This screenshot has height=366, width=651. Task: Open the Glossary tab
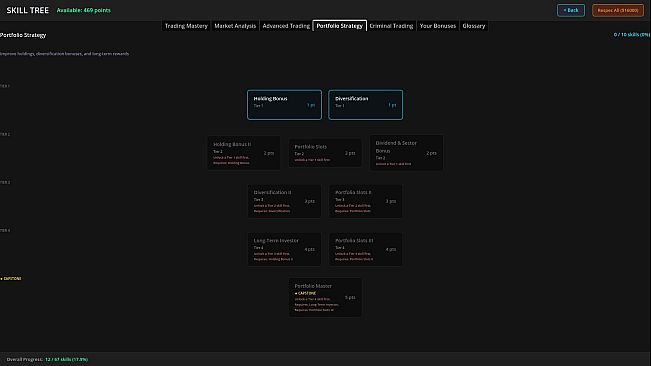474,26
